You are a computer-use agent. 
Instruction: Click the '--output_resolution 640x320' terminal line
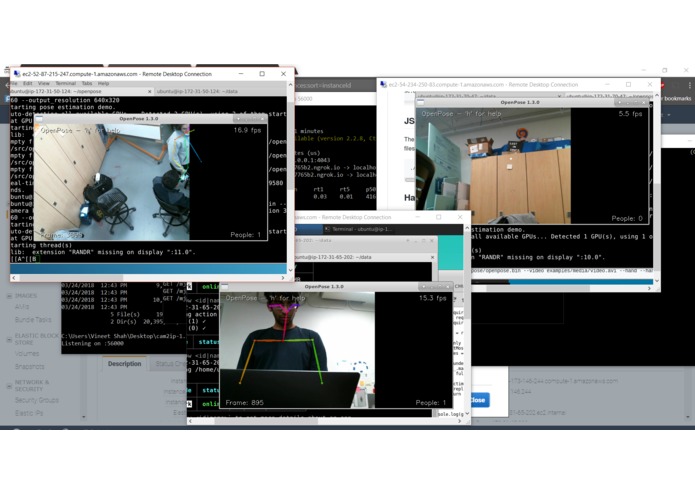pos(65,100)
